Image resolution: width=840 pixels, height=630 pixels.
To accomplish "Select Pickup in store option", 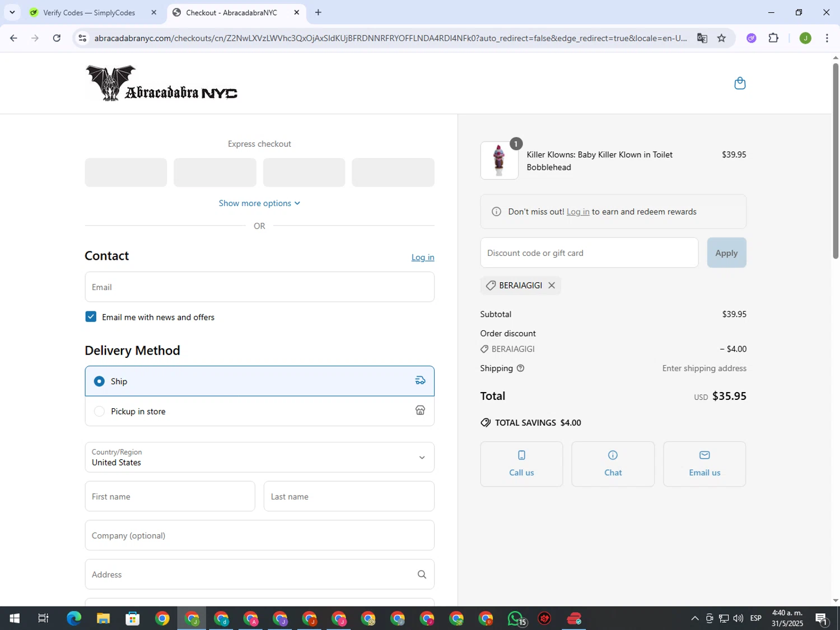I will (x=259, y=411).
